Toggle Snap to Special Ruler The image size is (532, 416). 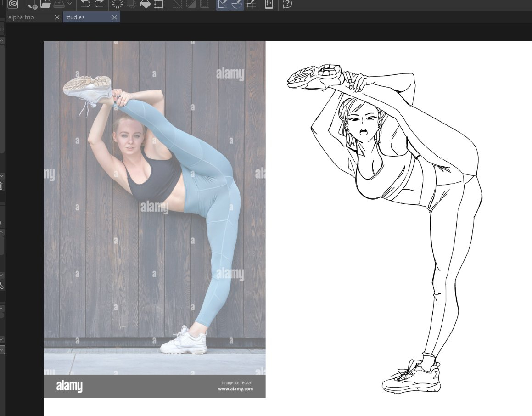(236, 4)
